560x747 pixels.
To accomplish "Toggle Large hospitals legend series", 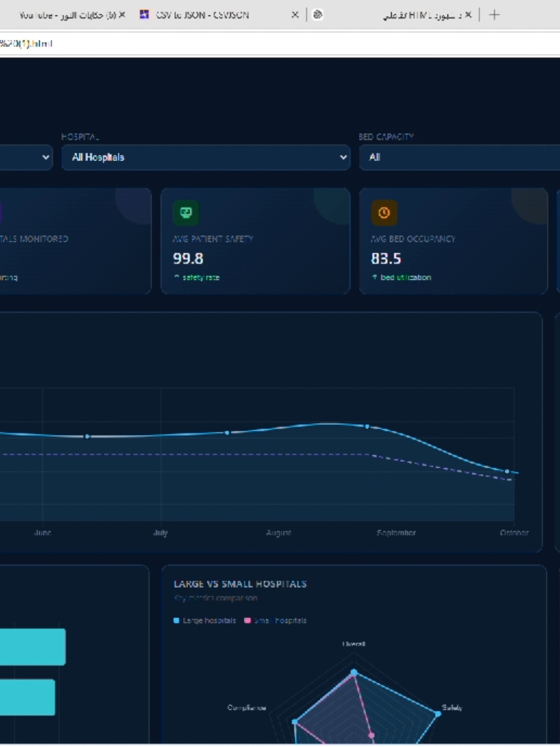I will pyautogui.click(x=205, y=620).
